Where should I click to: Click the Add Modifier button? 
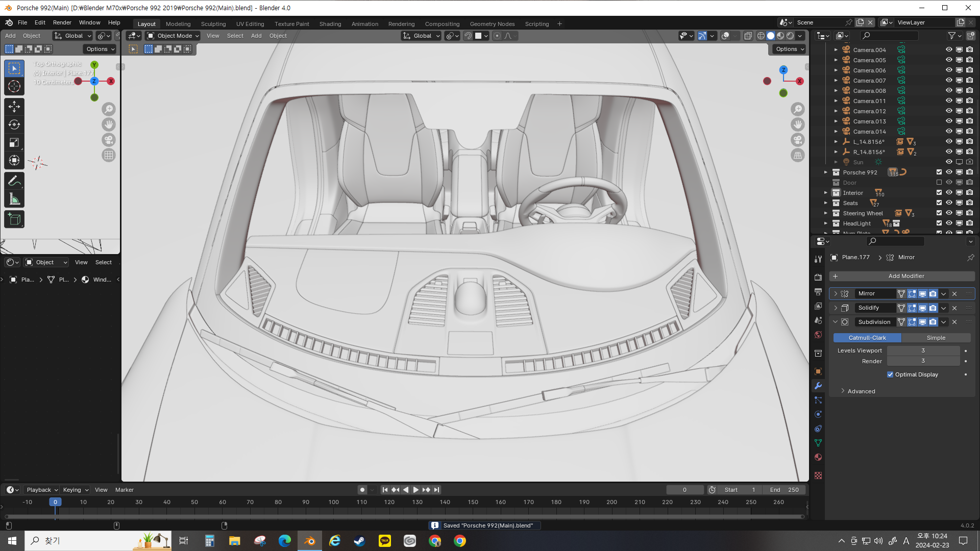[x=902, y=276]
